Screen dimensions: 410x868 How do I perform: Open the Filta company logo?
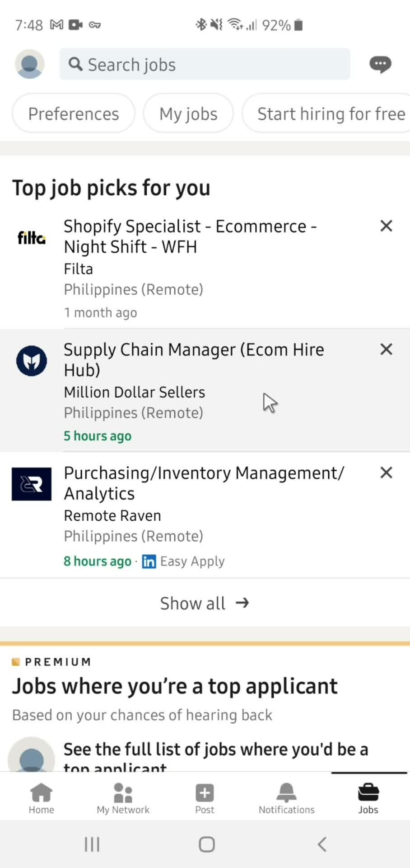[32, 237]
